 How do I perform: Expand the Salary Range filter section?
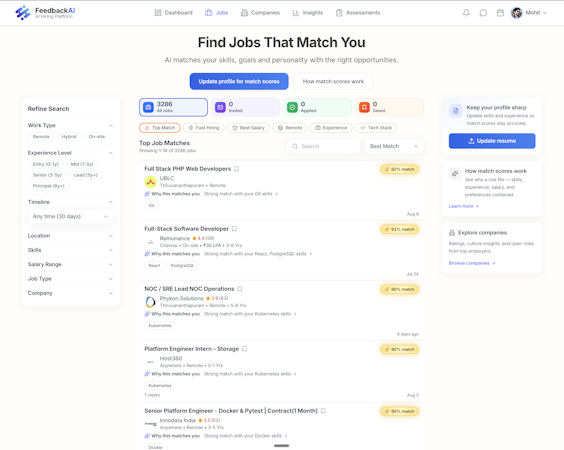tap(70, 264)
